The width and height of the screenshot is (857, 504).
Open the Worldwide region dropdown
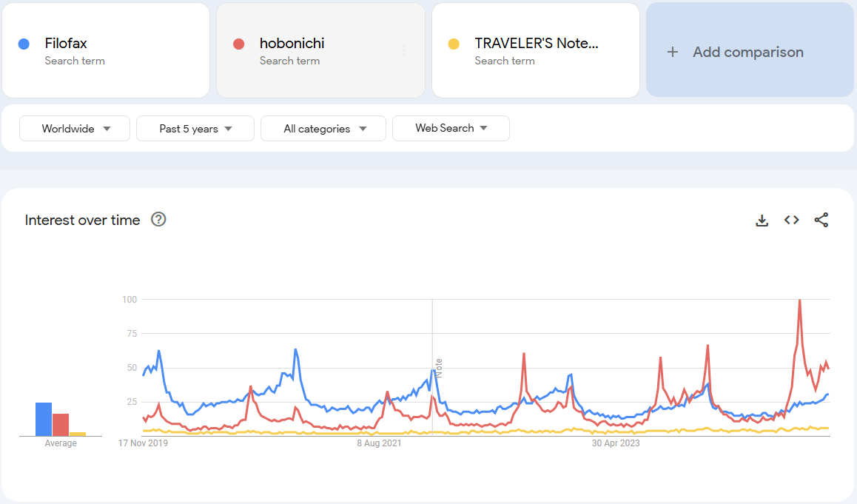(x=75, y=129)
